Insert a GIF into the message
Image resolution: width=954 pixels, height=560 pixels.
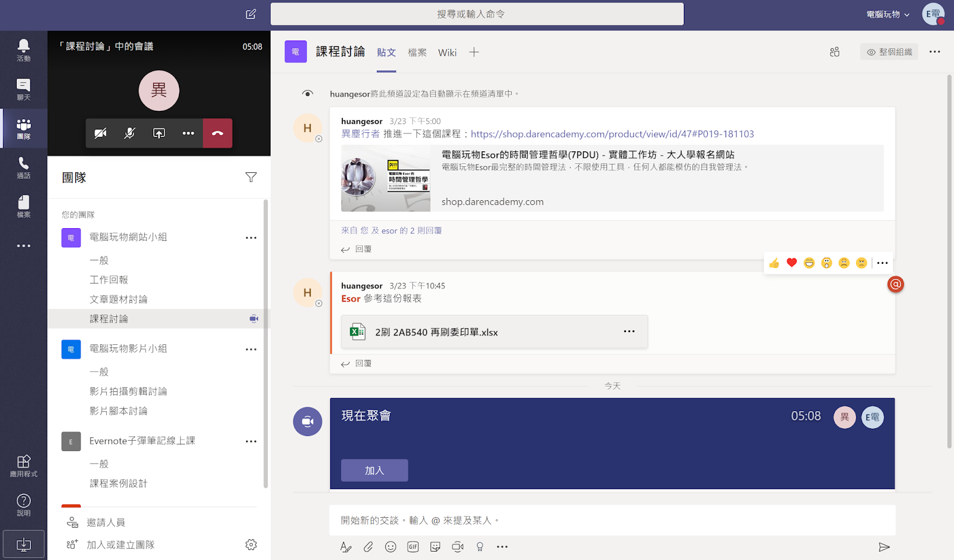(412, 546)
